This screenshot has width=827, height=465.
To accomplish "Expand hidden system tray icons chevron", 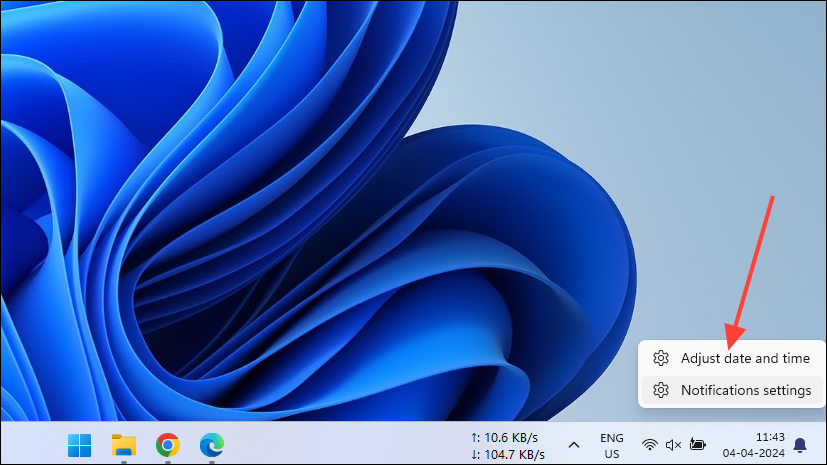I will click(x=574, y=445).
